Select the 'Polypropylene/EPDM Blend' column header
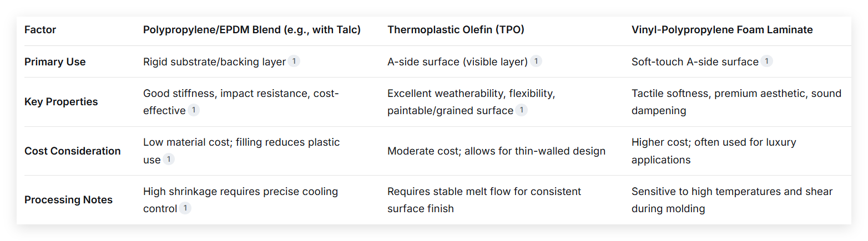The width and height of the screenshot is (868, 241). [252, 30]
